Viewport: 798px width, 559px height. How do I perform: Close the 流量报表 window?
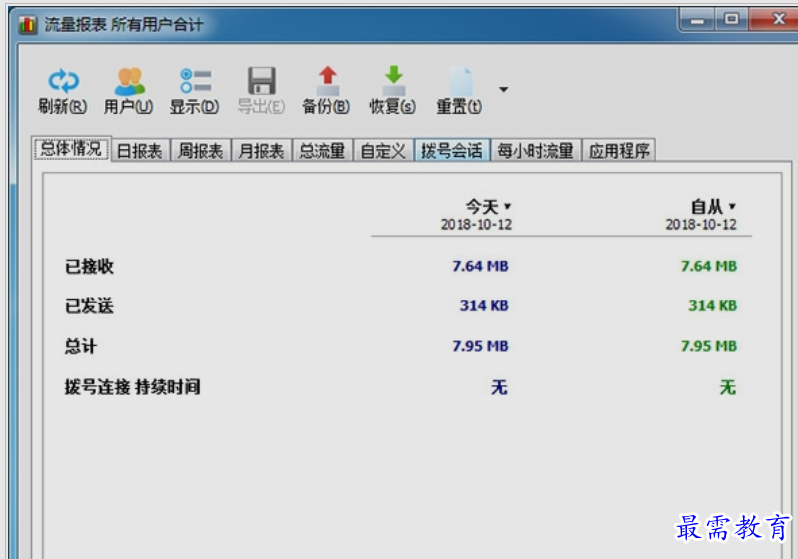pos(774,19)
